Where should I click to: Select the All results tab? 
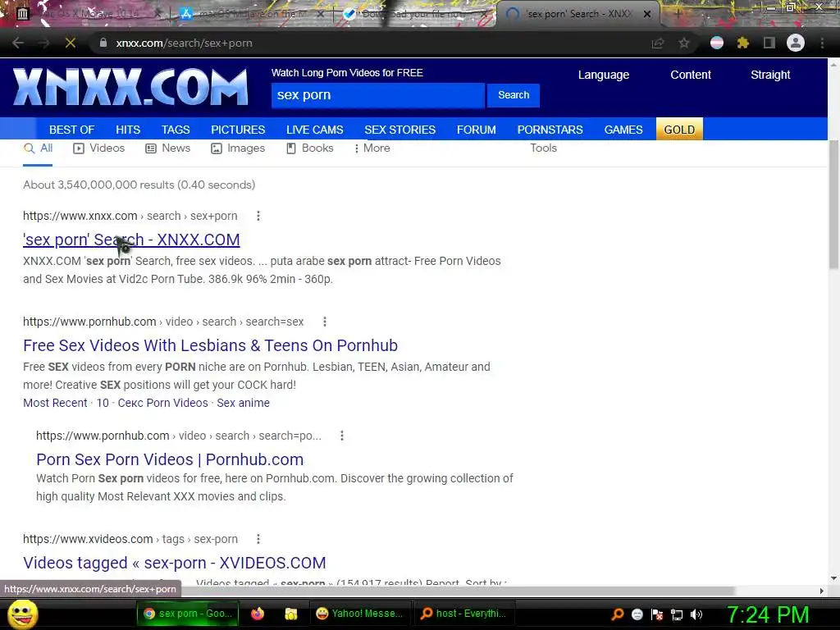pos(38,148)
